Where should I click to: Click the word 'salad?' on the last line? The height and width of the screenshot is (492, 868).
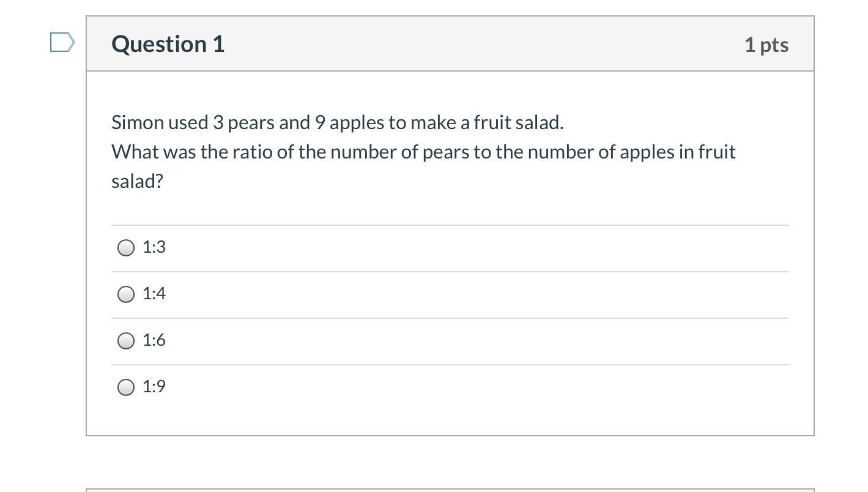pyautogui.click(x=137, y=181)
